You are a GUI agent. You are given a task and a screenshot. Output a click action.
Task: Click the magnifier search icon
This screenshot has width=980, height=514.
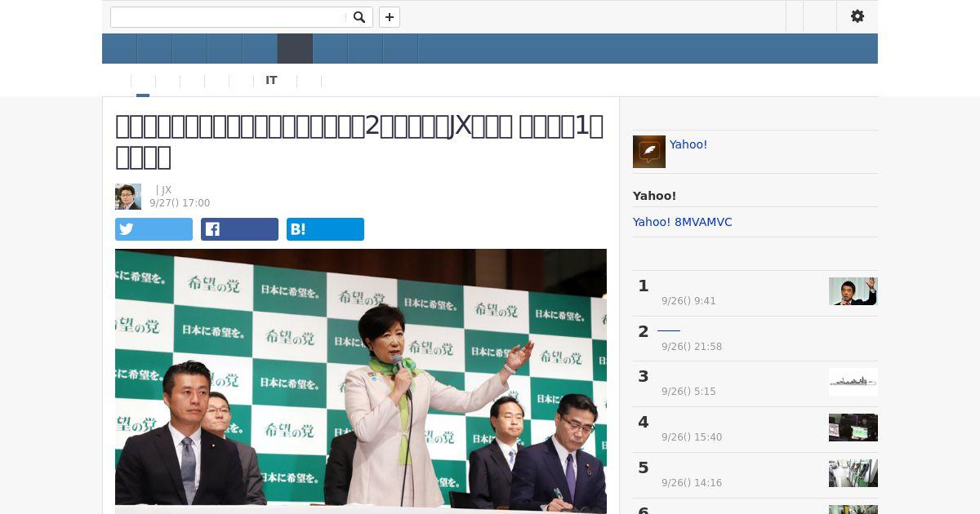point(359,17)
